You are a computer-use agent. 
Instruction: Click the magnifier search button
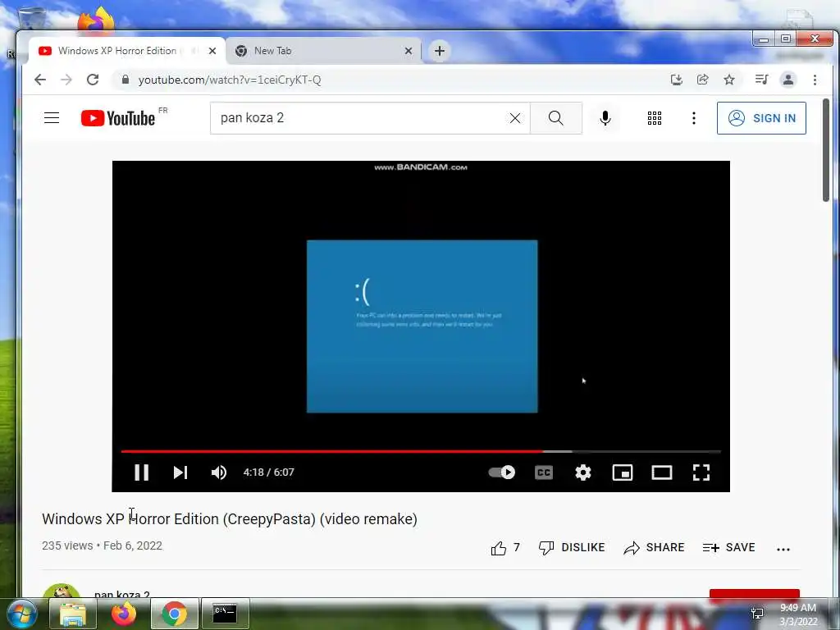[x=556, y=118]
